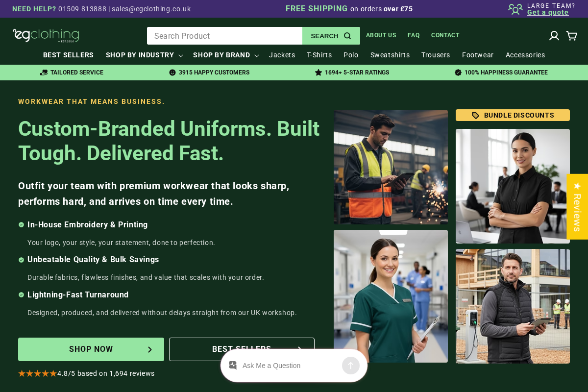The image size is (588, 392).
Task: Click the magnifier icon in Search button
Action: pyautogui.click(x=347, y=36)
